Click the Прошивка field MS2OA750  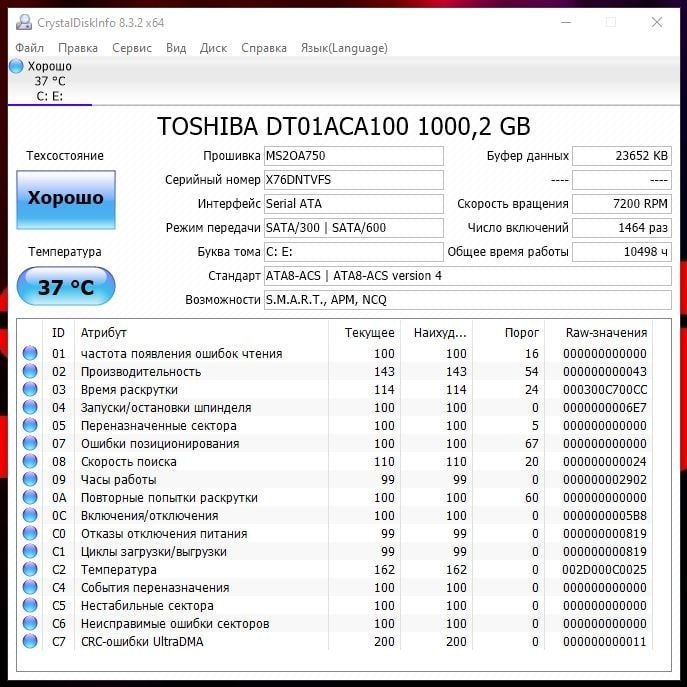[x=354, y=156]
